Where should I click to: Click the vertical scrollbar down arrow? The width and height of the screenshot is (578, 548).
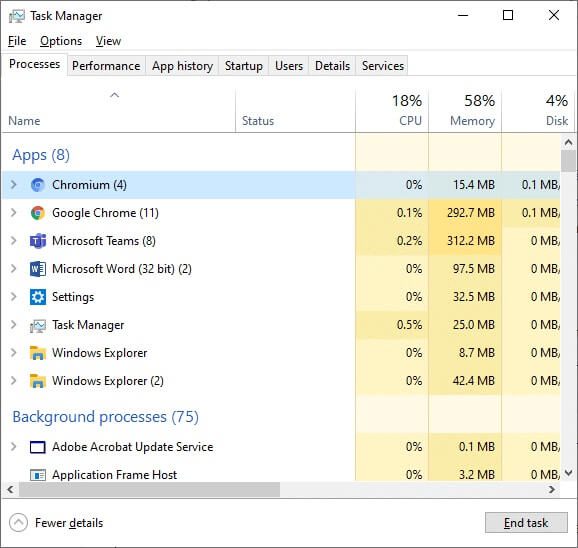point(568,472)
